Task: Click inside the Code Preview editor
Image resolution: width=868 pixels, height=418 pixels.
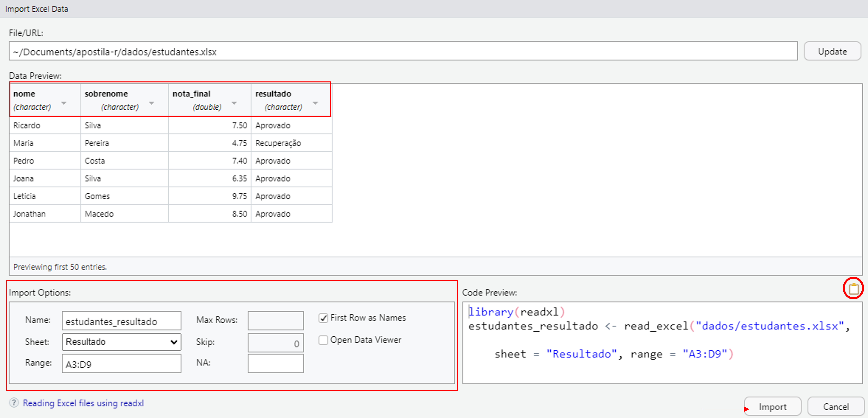Action: pyautogui.click(x=662, y=343)
